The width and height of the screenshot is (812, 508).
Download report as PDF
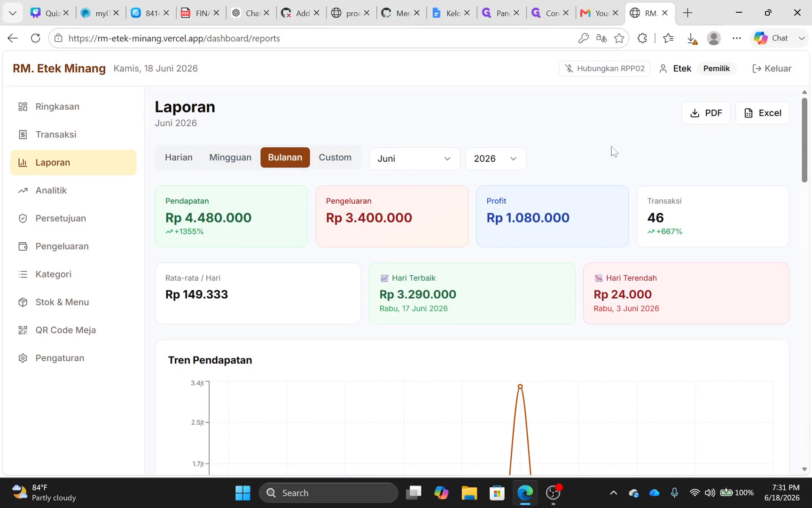pos(706,113)
